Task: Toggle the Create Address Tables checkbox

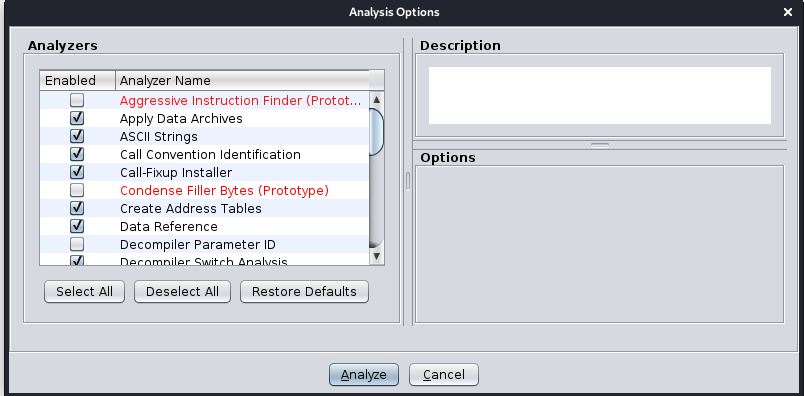Action: coord(77,208)
